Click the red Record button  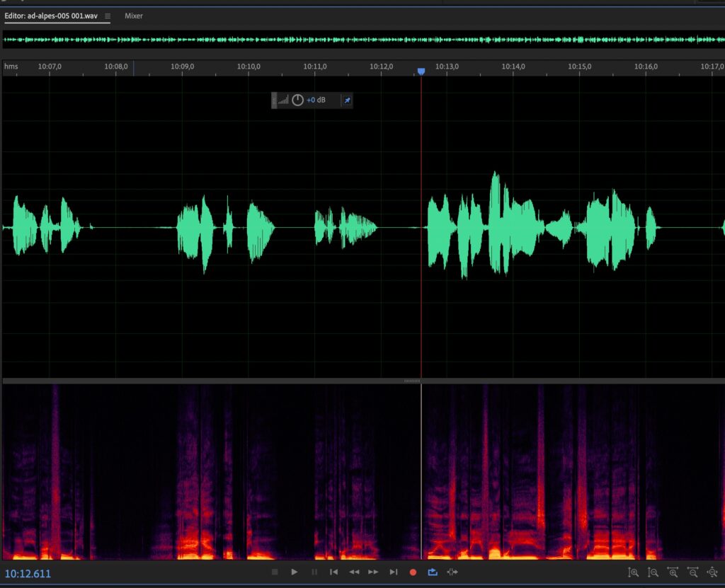point(413,572)
